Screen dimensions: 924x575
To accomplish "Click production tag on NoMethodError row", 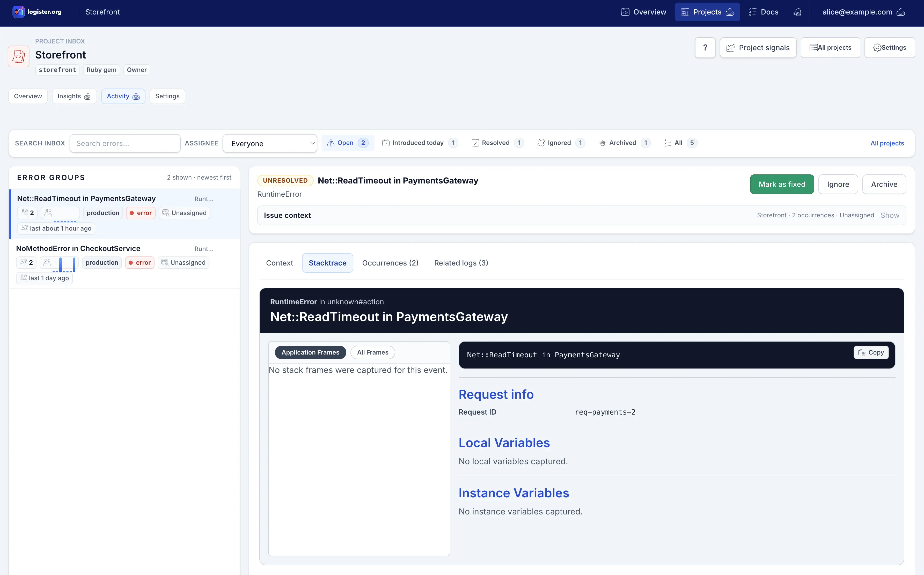I will tap(102, 262).
